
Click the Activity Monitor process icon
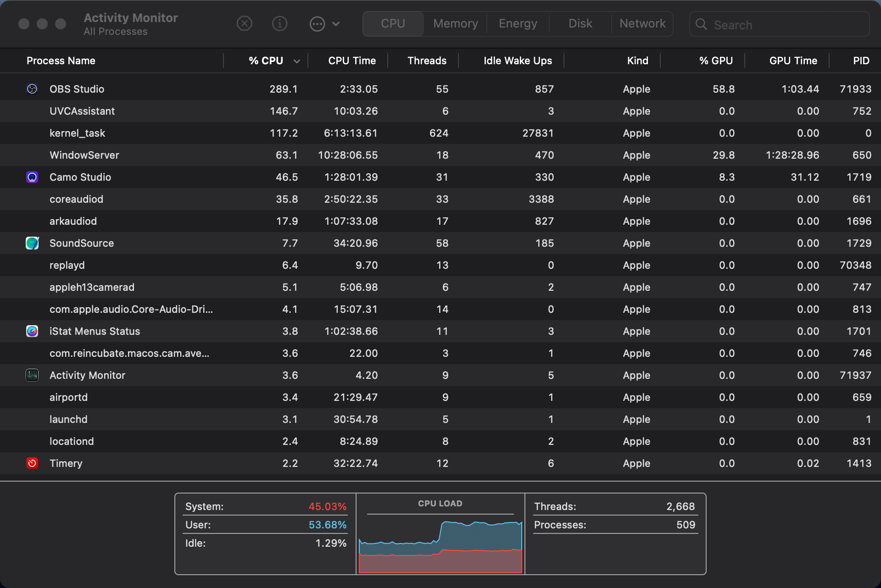click(32, 375)
